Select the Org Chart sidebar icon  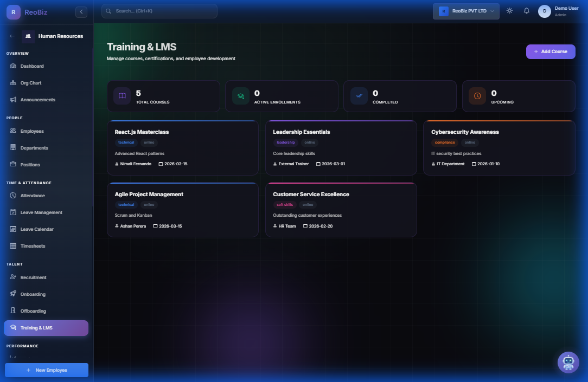pyautogui.click(x=12, y=82)
